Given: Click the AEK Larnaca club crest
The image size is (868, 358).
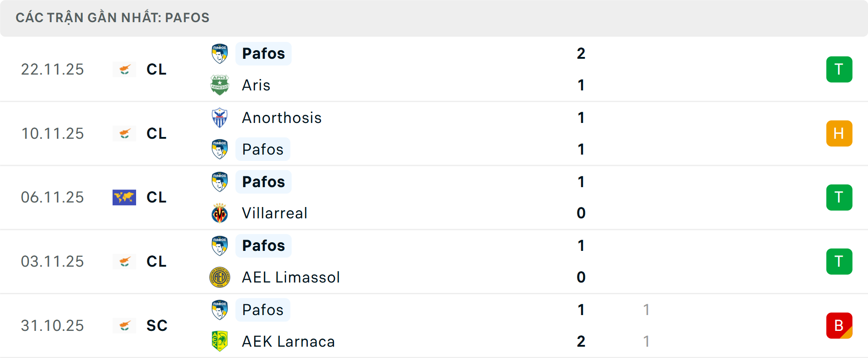Looking at the screenshot, I should pos(220,341).
